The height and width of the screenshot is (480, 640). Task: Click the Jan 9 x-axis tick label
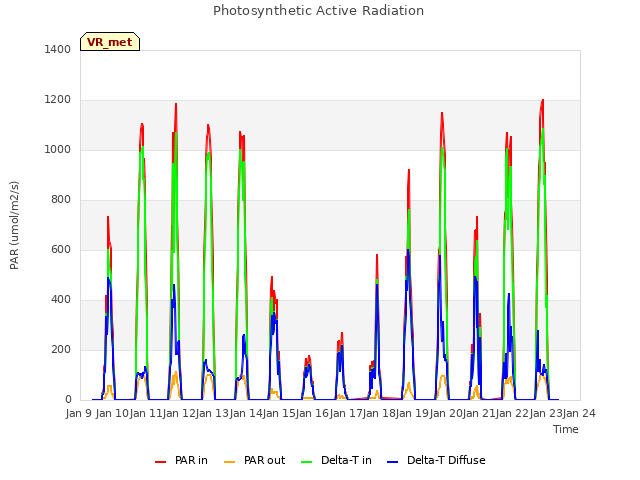79,413
